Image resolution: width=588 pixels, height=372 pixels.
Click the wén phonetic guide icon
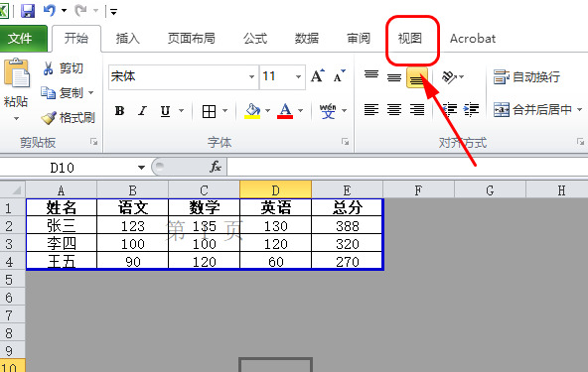[x=328, y=111]
